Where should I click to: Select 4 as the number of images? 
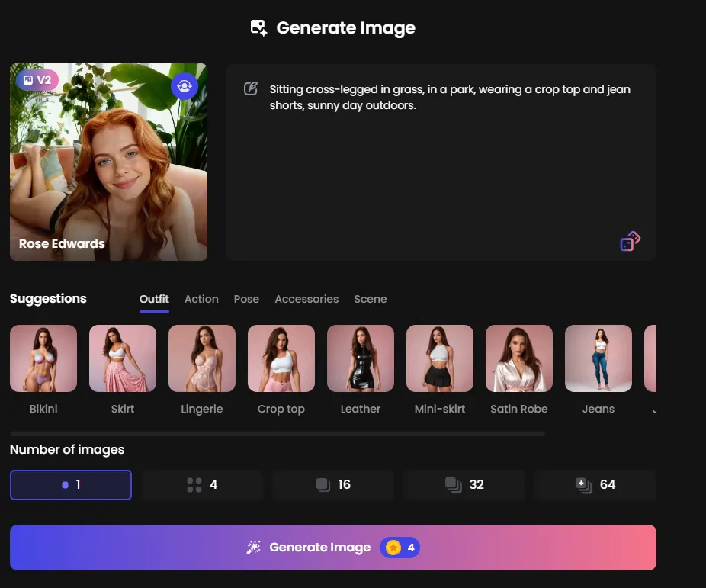click(201, 484)
